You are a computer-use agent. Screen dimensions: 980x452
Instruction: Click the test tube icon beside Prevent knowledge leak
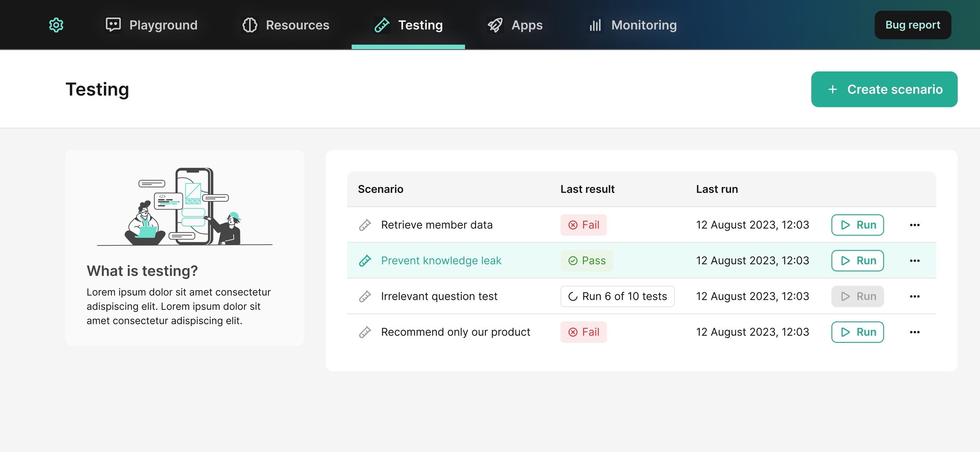(x=365, y=260)
